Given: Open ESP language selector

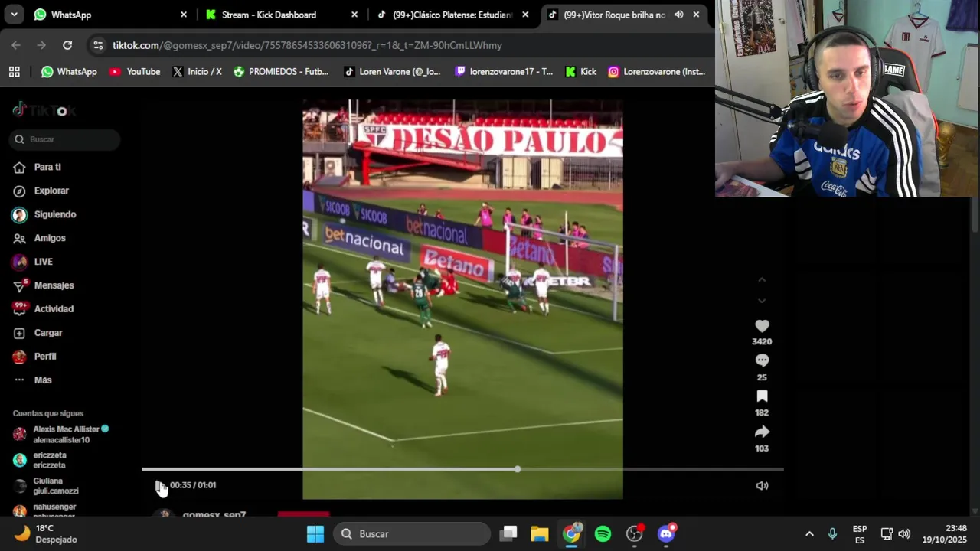Looking at the screenshot, I should pyautogui.click(x=860, y=533).
